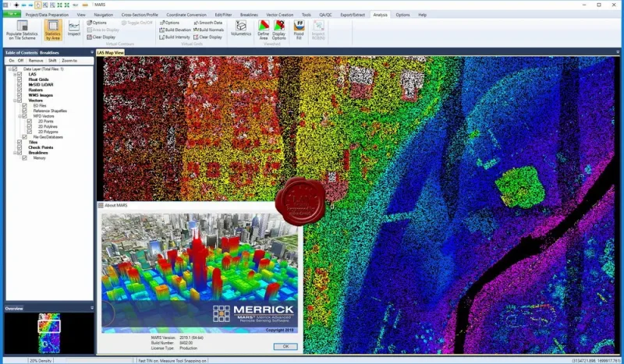Click the Off button in Table of Contents
624x364 pixels.
[x=21, y=61]
